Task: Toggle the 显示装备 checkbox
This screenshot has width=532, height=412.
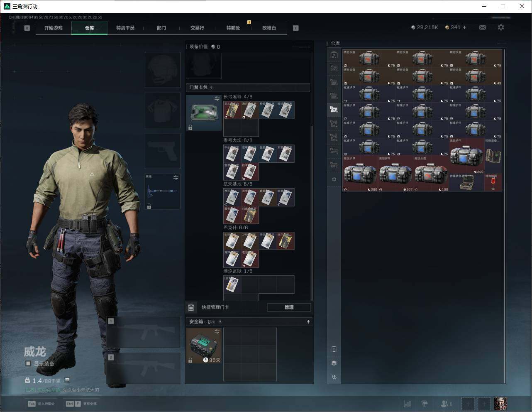Action: coord(28,363)
